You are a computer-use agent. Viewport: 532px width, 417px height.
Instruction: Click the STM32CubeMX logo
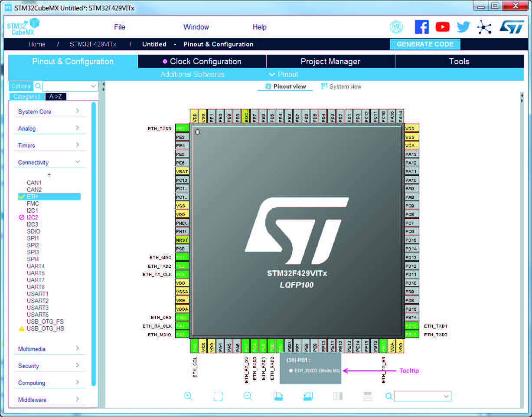click(x=23, y=27)
